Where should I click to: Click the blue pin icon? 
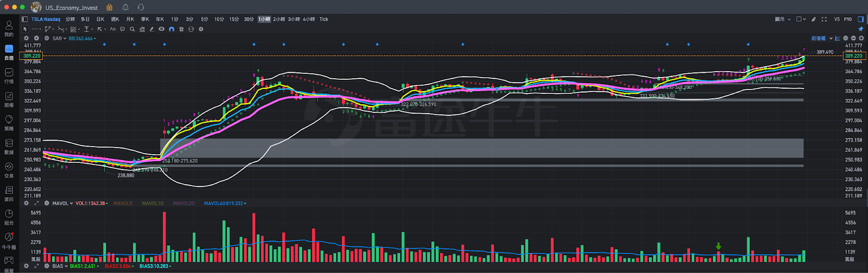click(x=861, y=29)
